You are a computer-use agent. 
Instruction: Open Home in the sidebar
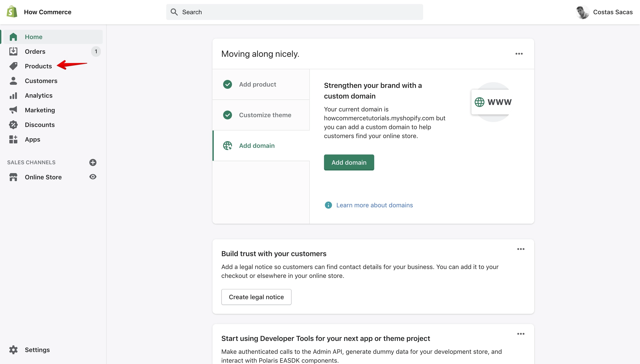53,37
